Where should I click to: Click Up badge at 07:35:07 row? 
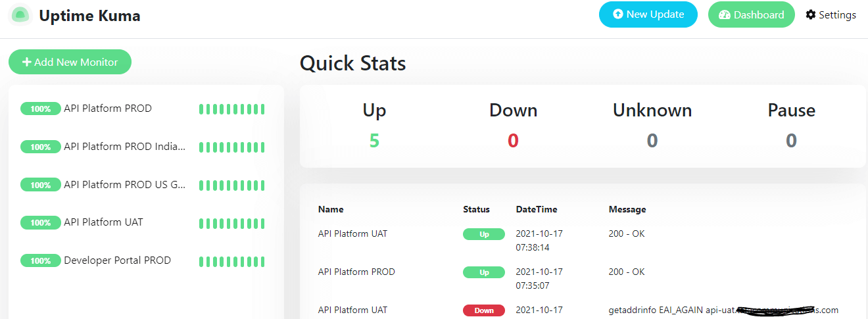click(484, 272)
